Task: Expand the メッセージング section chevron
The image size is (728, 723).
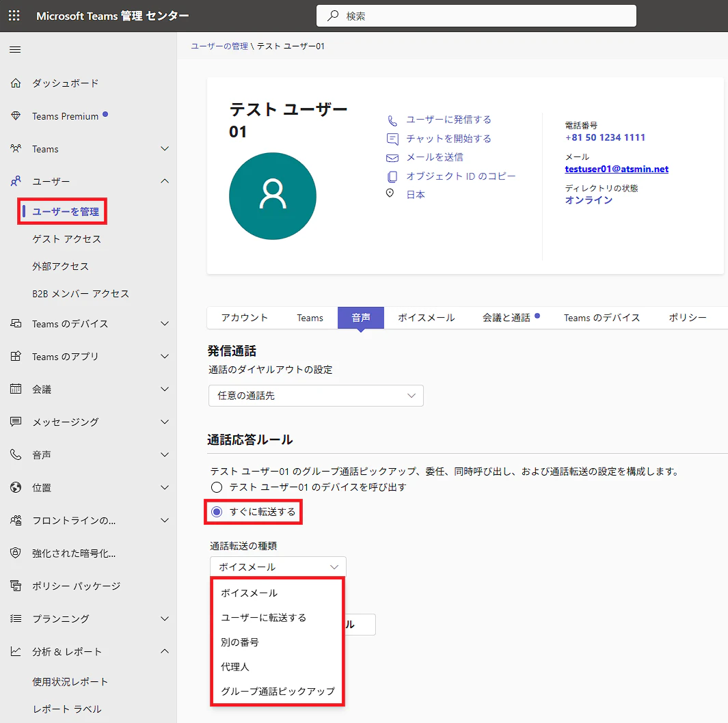Action: tap(164, 422)
